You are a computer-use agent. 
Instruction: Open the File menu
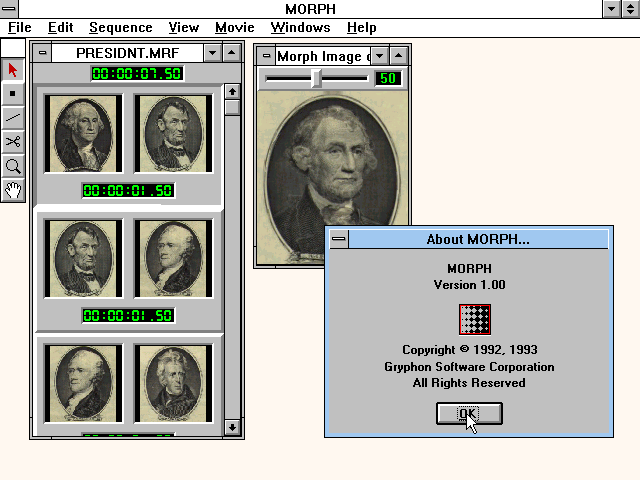pyautogui.click(x=20, y=27)
